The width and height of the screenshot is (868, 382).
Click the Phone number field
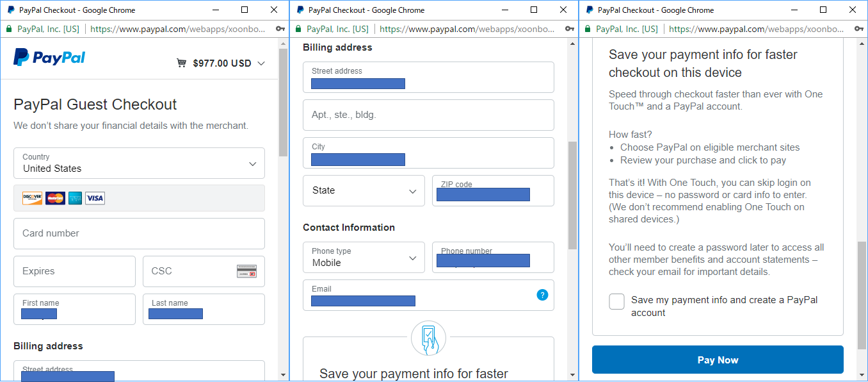[493, 257]
